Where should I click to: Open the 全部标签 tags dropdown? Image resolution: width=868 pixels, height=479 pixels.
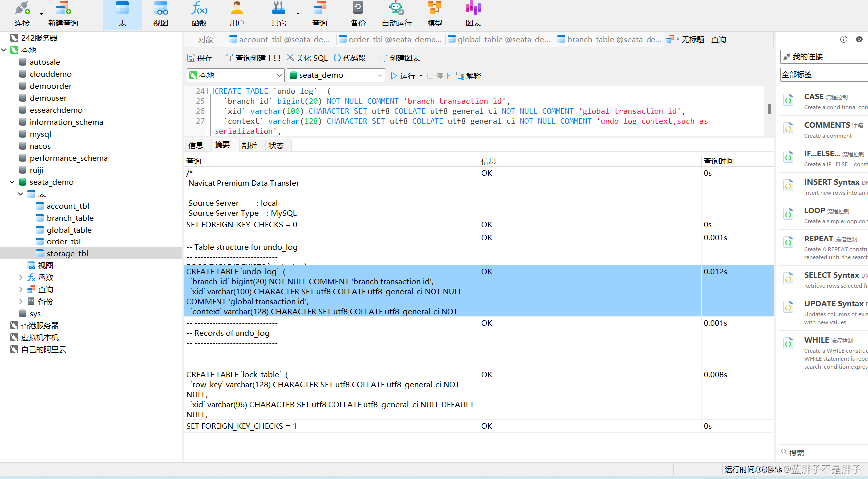point(824,75)
